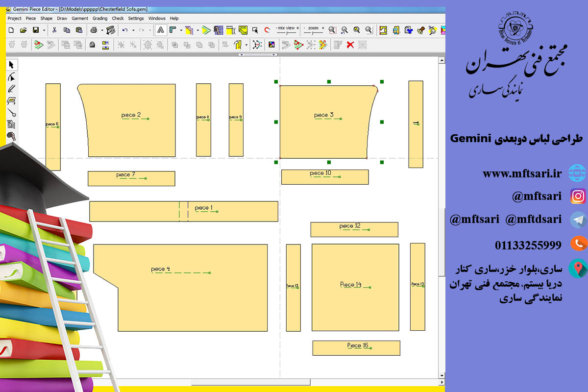This screenshot has height=392, width=588.
Task: Click the green arrow grading icon in top toolbar
Action: 207,30
